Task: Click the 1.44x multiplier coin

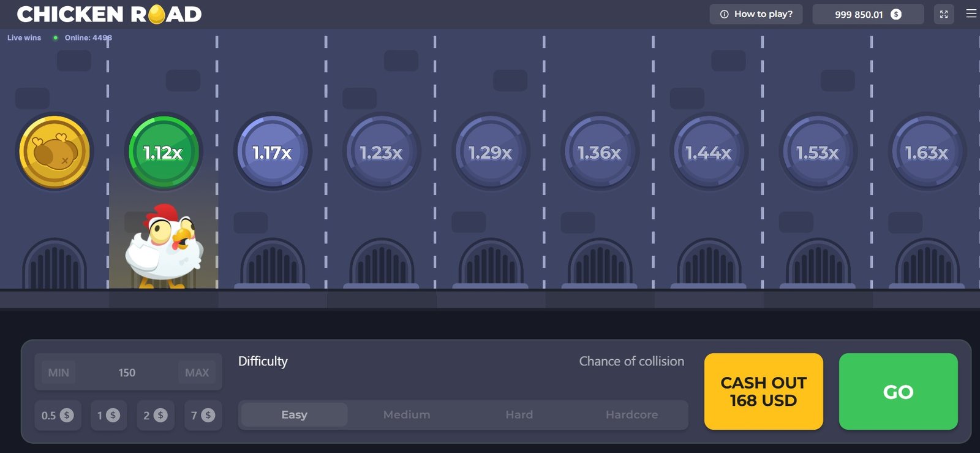Action: coord(708,152)
